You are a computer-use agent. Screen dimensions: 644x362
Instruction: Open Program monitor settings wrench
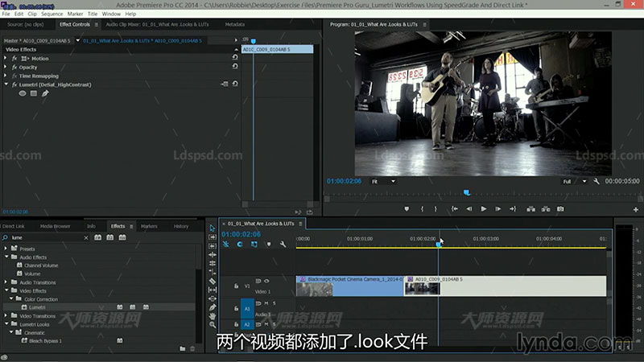(596, 181)
